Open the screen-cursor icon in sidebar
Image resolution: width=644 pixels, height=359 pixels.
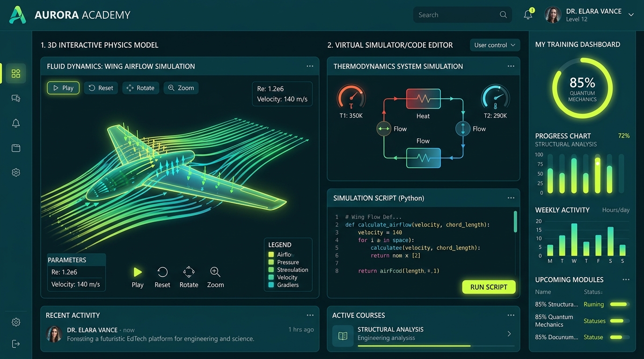click(x=16, y=98)
